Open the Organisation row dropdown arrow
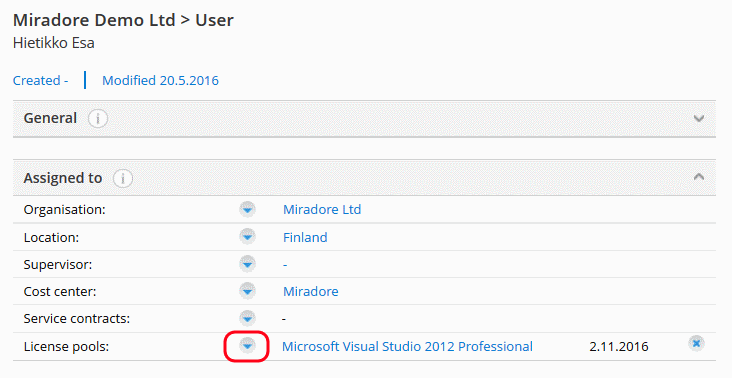This screenshot has width=732, height=378. tap(247, 210)
